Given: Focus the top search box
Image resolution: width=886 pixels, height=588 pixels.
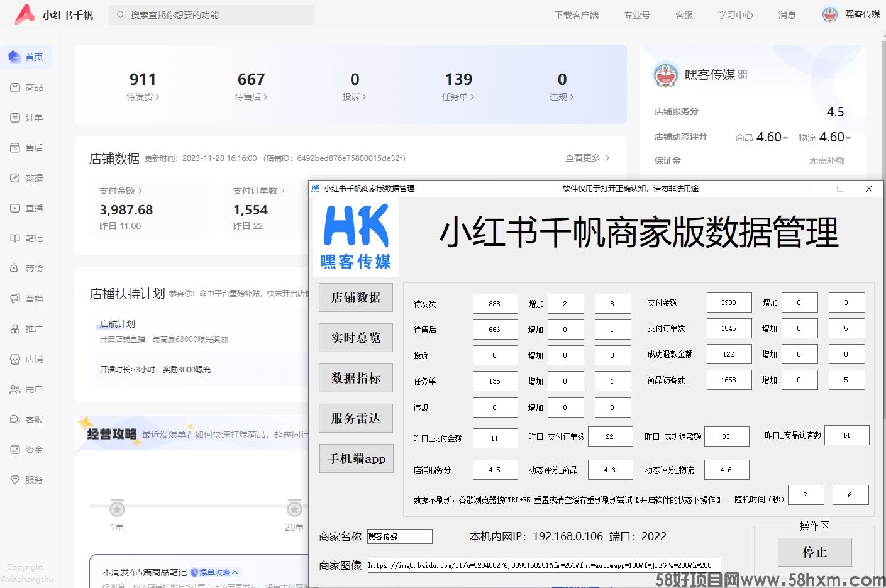Looking at the screenshot, I should 211,15.
